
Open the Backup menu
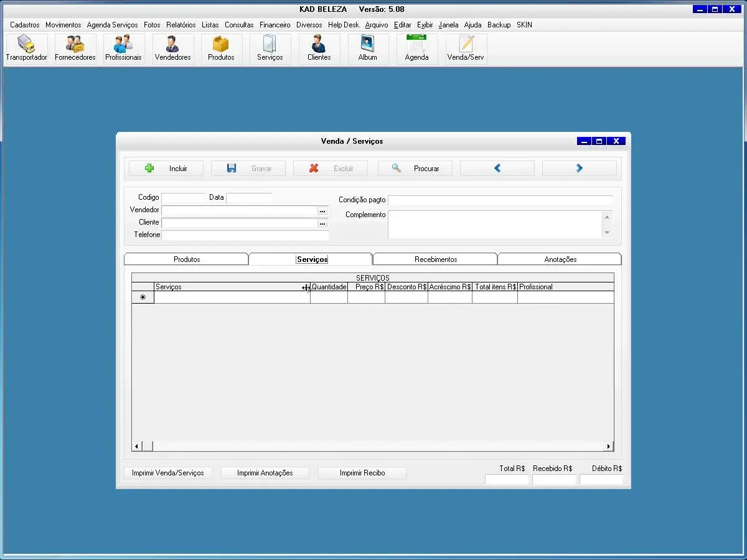point(499,25)
